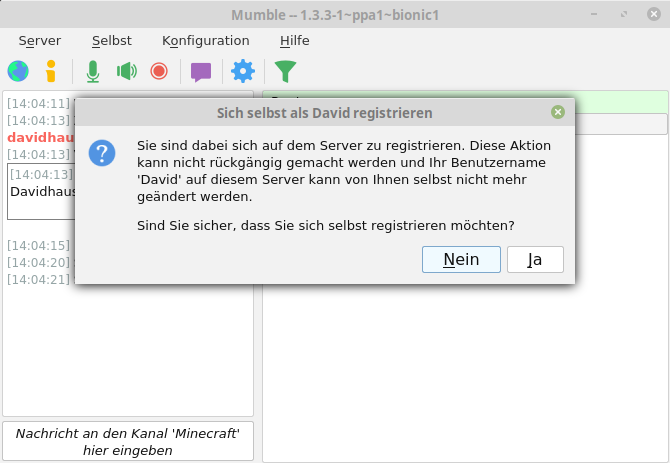Confirm registration with the Ja button
Image resolution: width=670 pixels, height=463 pixels.
pyautogui.click(x=535, y=259)
